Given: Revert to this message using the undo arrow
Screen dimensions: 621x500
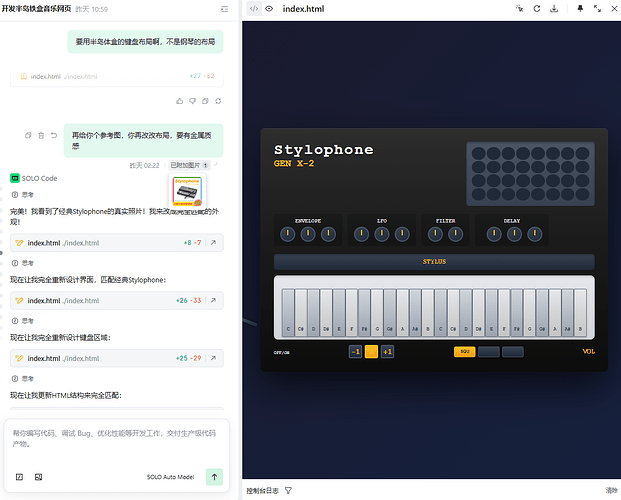Looking at the screenshot, I should pyautogui.click(x=54, y=135).
